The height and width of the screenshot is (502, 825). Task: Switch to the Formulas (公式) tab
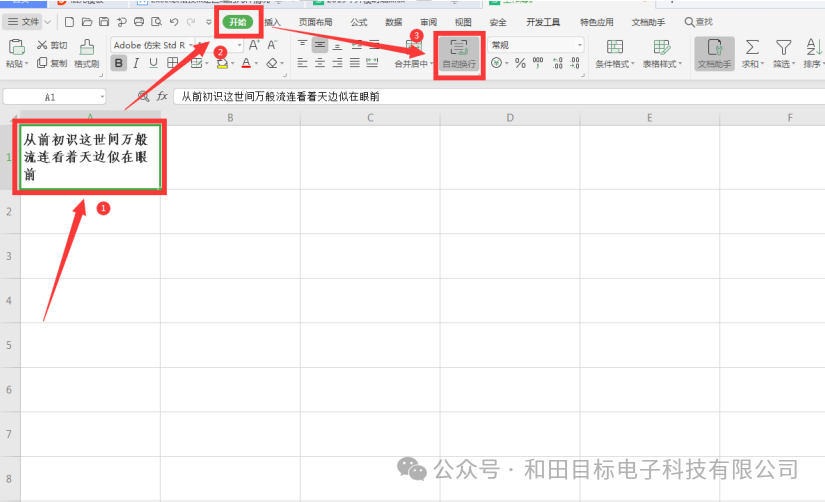(359, 22)
